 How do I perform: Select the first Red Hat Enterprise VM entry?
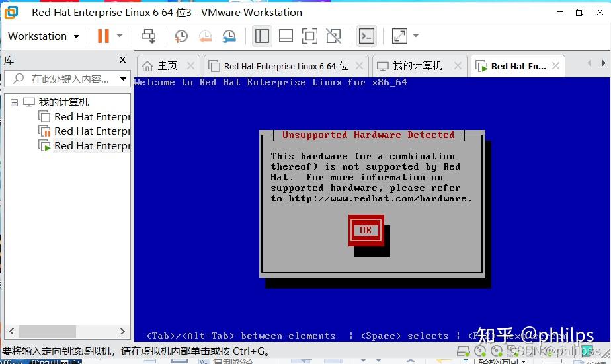click(85, 117)
